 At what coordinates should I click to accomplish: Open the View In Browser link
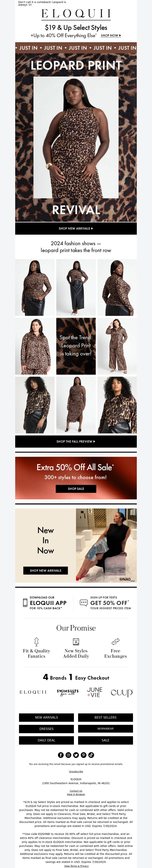(76, 794)
